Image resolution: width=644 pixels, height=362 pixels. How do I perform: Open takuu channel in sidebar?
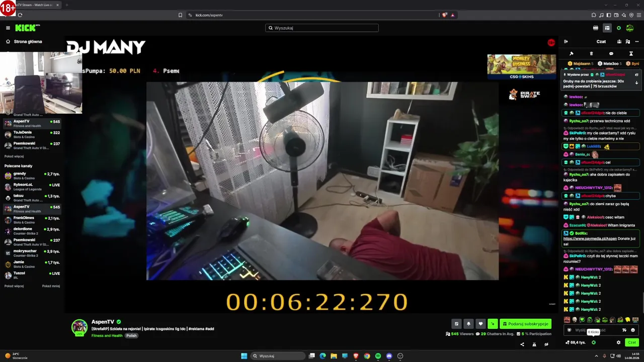(x=32, y=198)
